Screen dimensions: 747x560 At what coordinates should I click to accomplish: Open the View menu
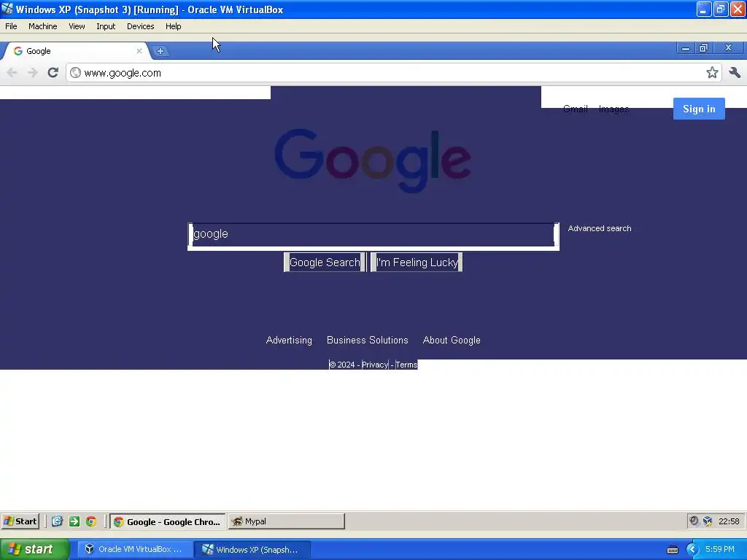[77, 26]
